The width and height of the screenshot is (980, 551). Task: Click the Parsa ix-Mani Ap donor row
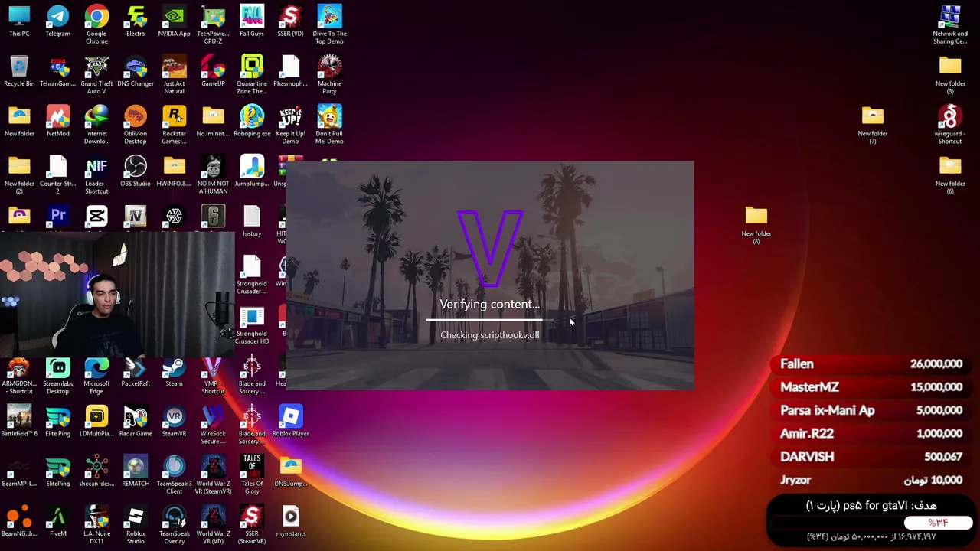[871, 410]
